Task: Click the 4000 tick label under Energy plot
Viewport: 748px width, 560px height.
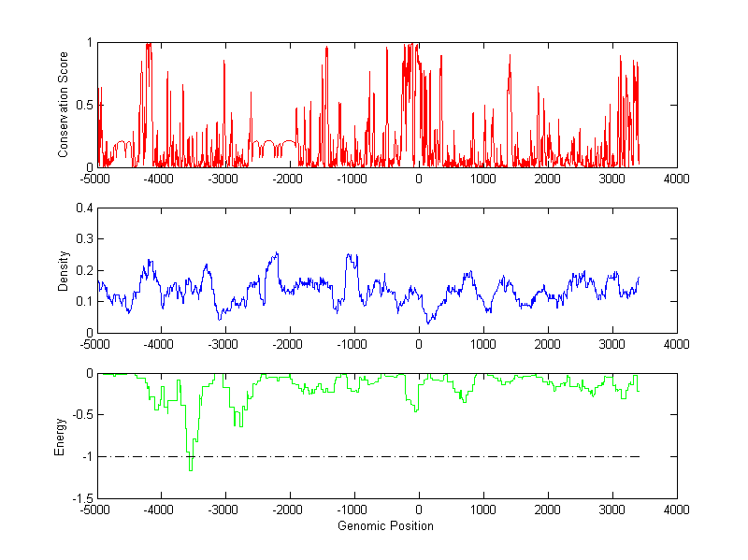Action: click(676, 510)
